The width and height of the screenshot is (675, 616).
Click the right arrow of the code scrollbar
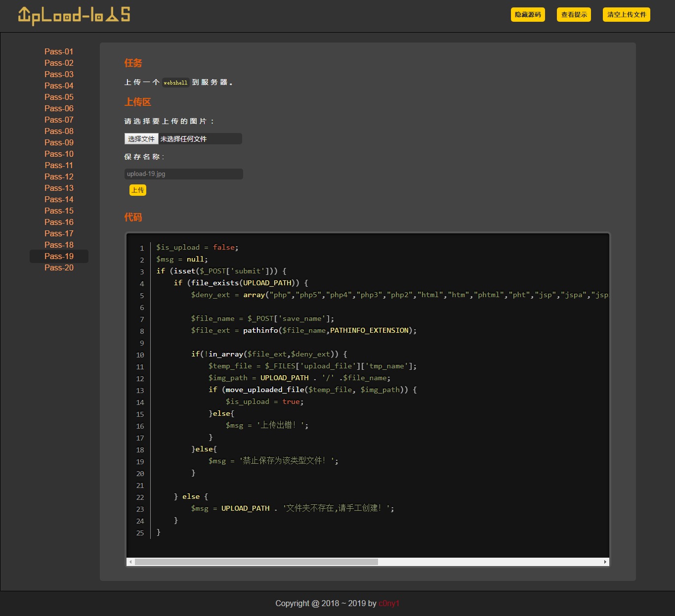(x=604, y=562)
